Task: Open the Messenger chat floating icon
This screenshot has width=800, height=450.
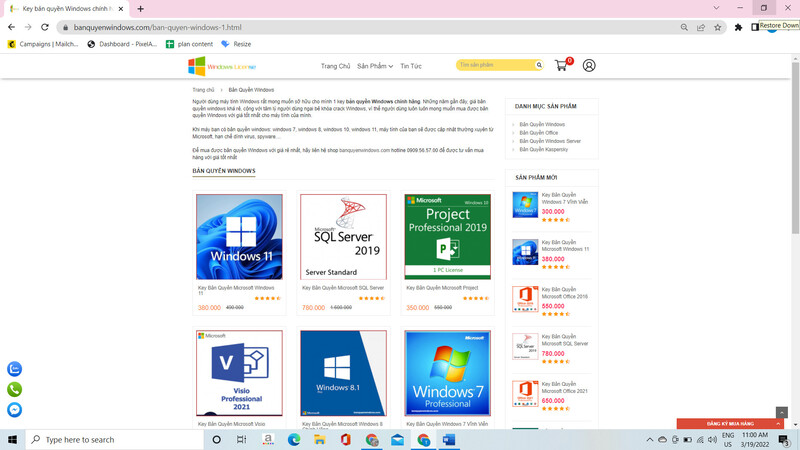Action: point(14,410)
